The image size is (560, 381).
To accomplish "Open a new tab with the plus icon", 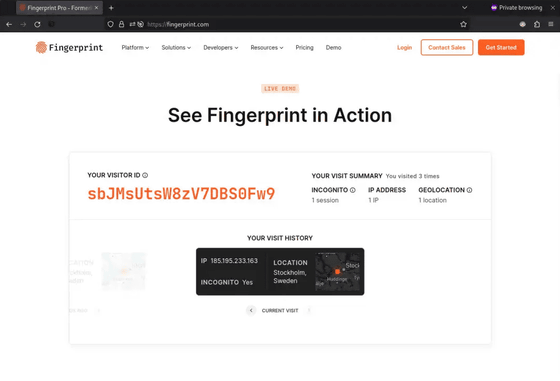I will (111, 8).
